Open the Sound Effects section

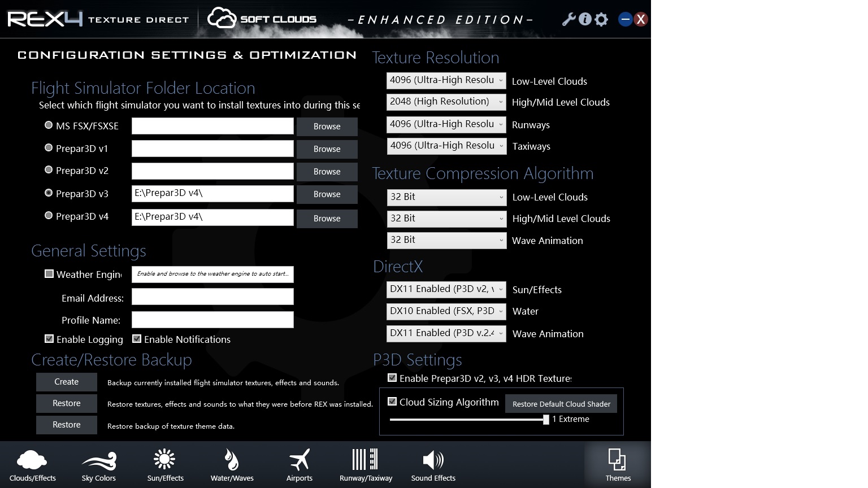(x=433, y=465)
